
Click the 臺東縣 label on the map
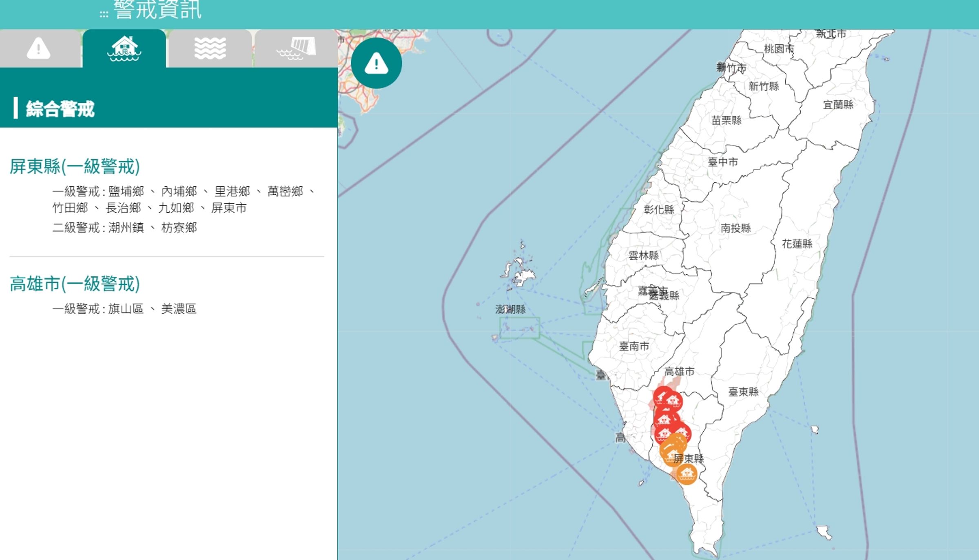pyautogui.click(x=743, y=392)
